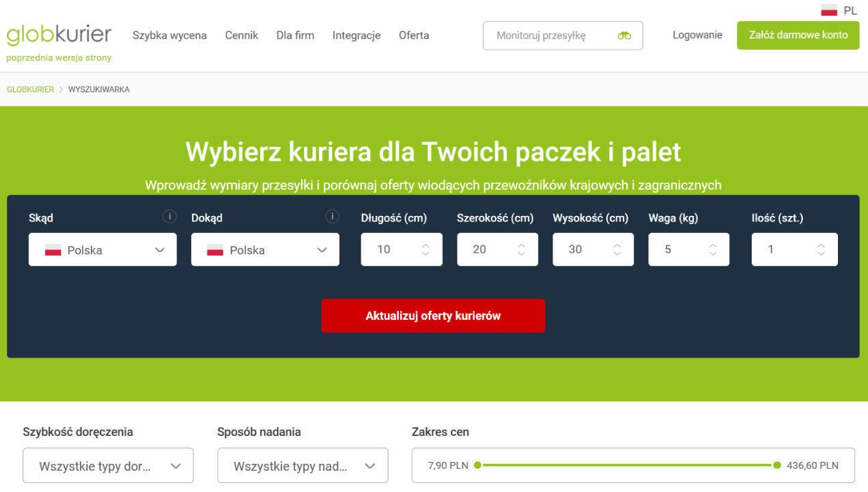Click the maximum price slider handle
Image resolution: width=868 pixels, height=492 pixels.
pos(777,465)
